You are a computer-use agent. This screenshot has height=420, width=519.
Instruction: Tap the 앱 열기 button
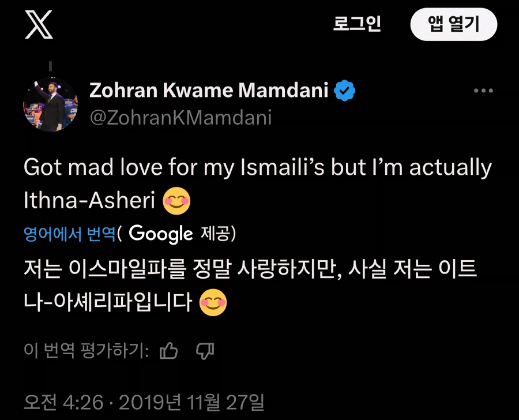(x=453, y=25)
